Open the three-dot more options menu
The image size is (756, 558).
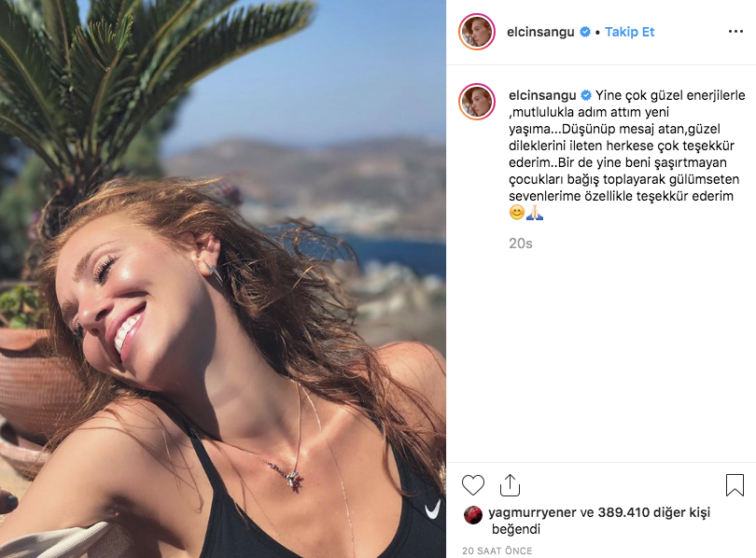[735, 32]
